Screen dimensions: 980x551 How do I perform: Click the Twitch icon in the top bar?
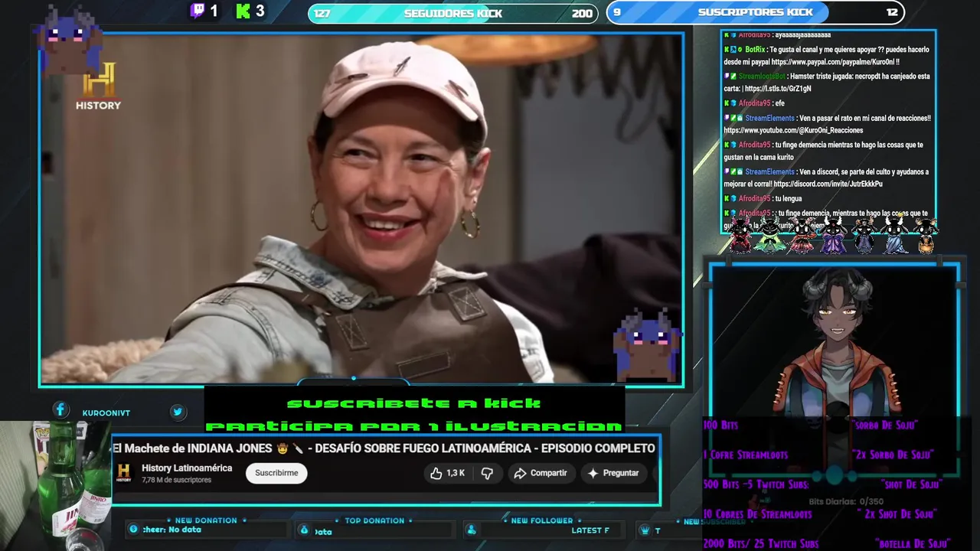click(198, 11)
